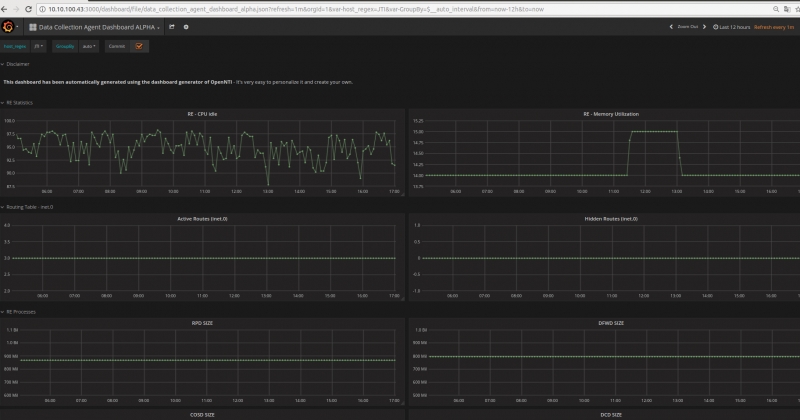Open the Data Collection Agent Dashboard ALPHA picker
This screenshot has height=420, width=800.
94,27
